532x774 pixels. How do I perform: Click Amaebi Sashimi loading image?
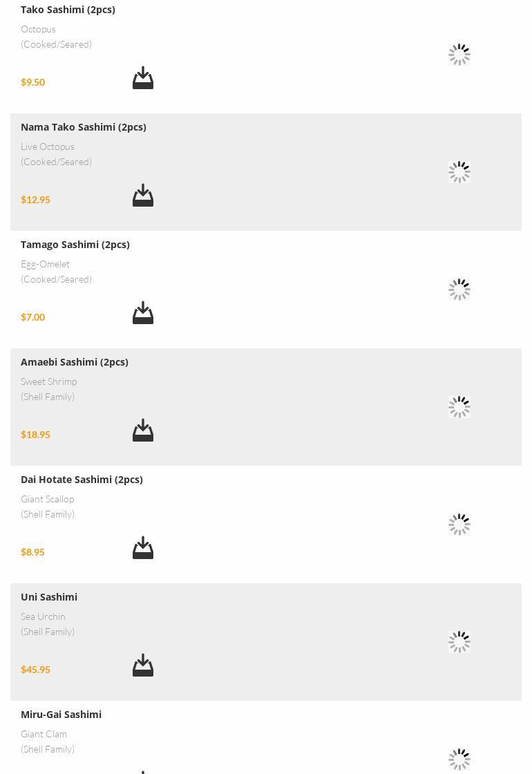459,407
